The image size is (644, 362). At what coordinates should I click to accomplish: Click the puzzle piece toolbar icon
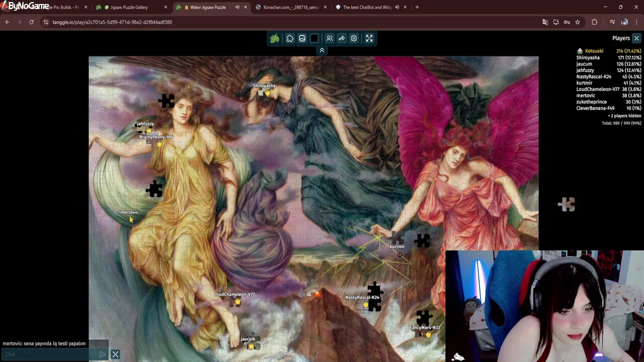(290, 38)
